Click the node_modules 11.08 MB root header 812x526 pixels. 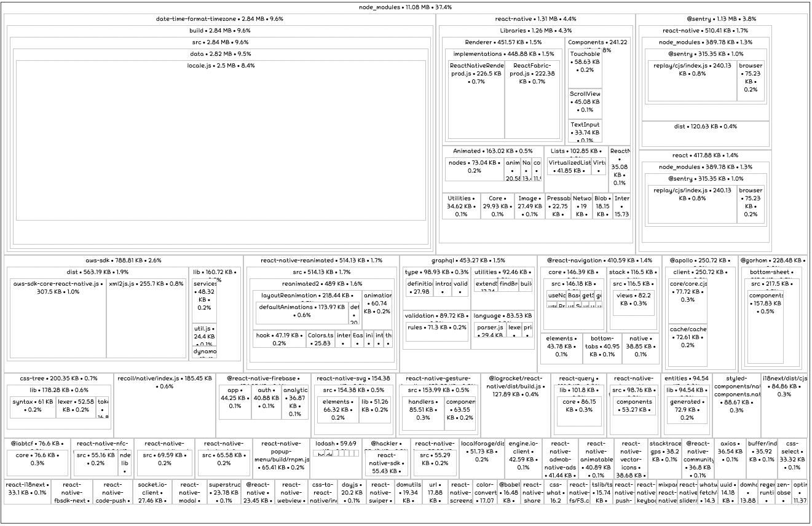pyautogui.click(x=406, y=7)
